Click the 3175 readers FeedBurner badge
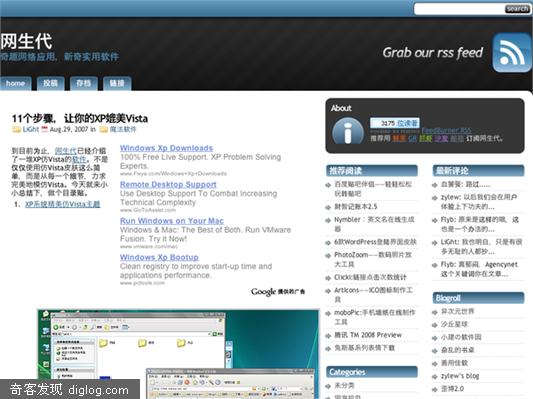533x399 pixels. coord(395,123)
